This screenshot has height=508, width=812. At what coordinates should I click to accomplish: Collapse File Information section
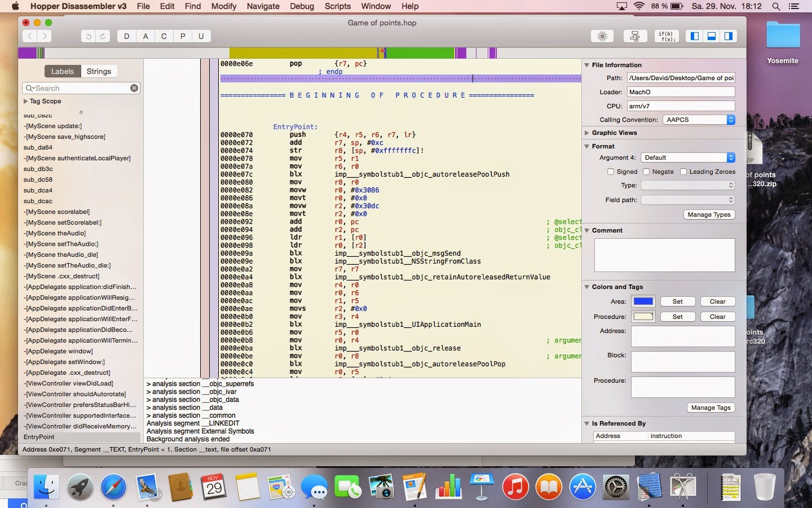586,65
